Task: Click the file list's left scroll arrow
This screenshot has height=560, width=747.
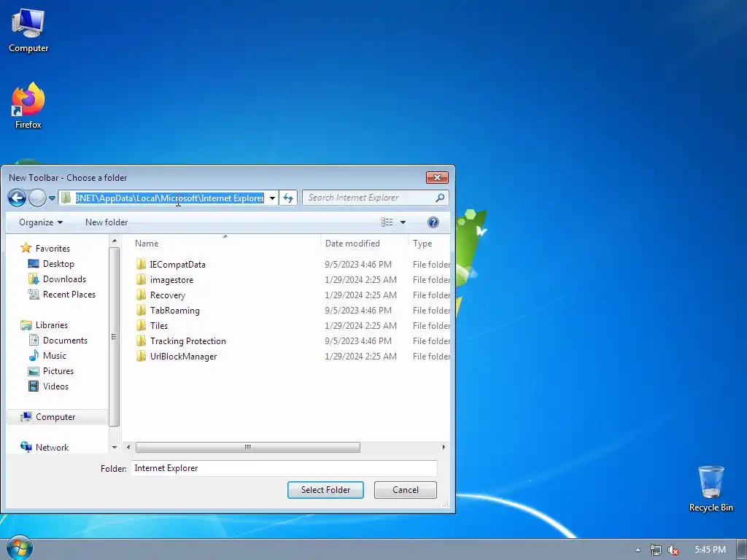Action: (128, 447)
